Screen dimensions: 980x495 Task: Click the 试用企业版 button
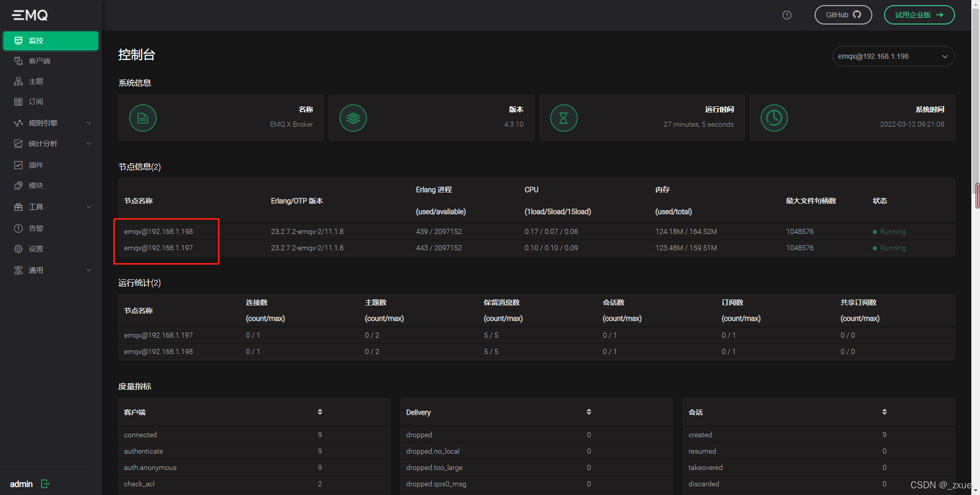(919, 15)
